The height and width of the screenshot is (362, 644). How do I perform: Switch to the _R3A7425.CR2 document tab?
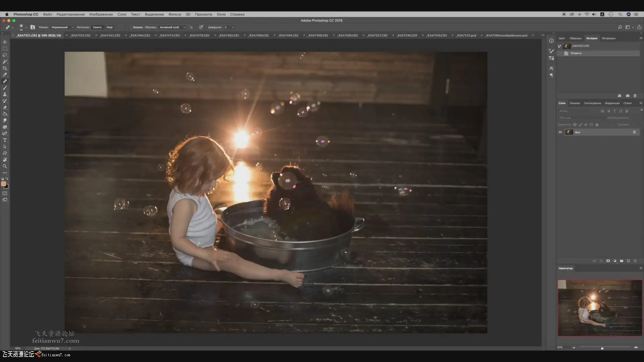(80, 35)
